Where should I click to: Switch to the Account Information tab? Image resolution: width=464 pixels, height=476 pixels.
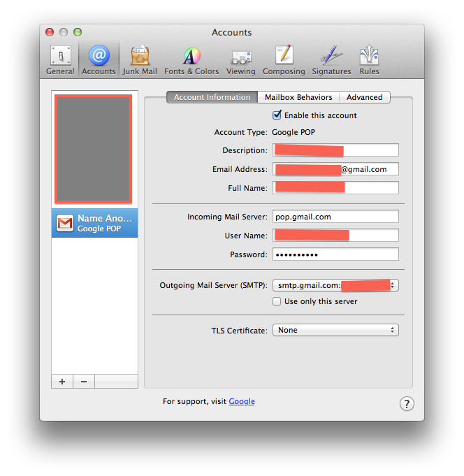[x=212, y=97]
